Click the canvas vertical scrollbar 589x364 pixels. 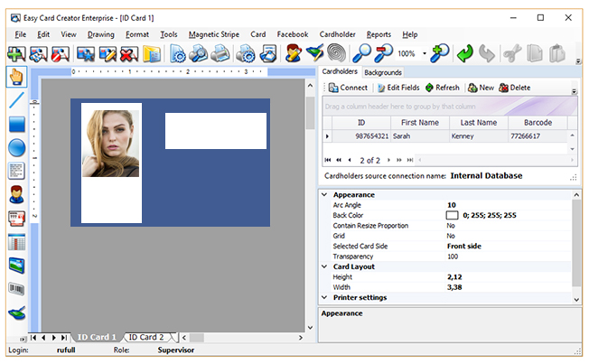pos(310,206)
